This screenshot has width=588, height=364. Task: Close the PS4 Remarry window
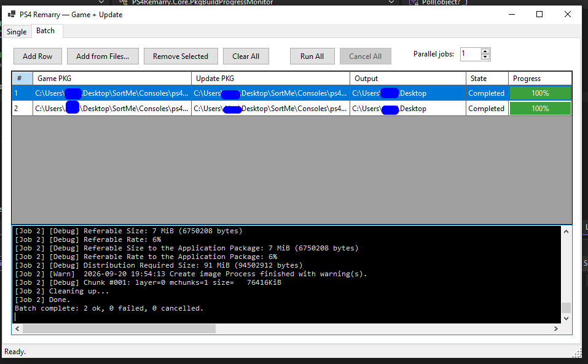(x=567, y=14)
